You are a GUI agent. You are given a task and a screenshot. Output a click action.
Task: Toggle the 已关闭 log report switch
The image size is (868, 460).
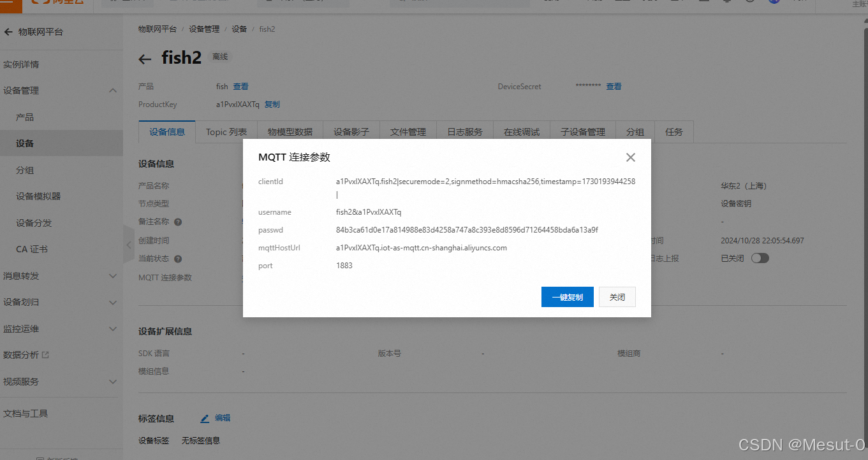coord(760,258)
